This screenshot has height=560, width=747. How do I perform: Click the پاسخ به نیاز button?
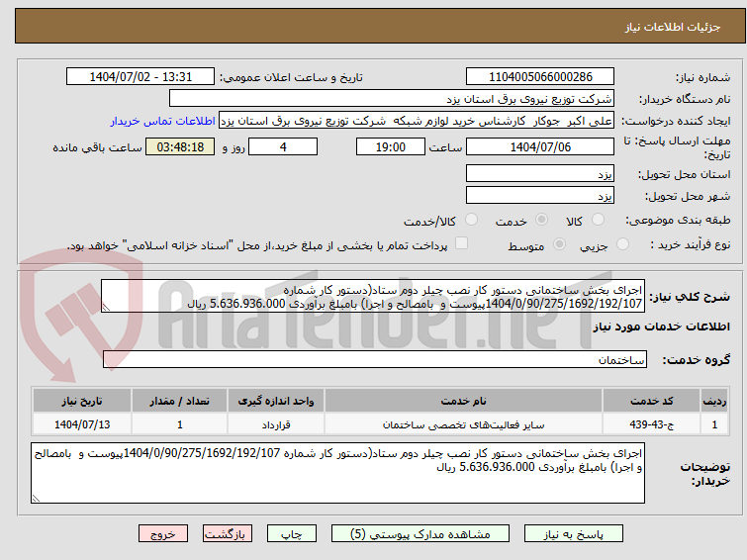[574, 534]
